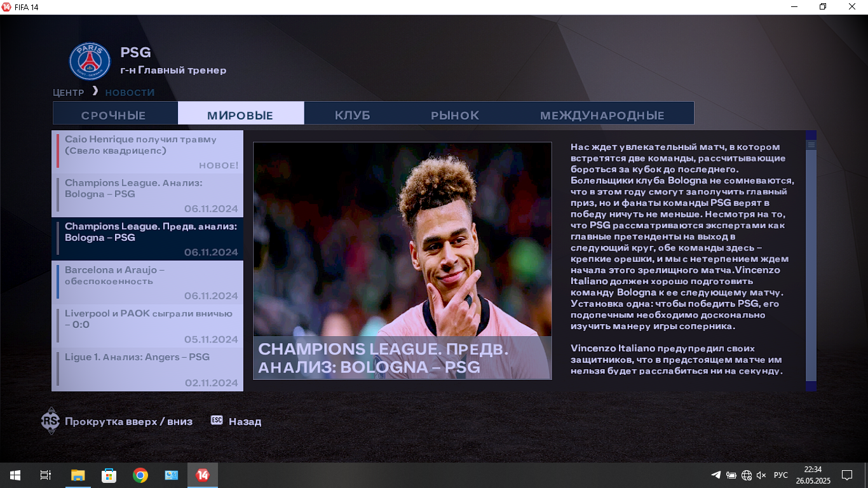Open the network globe tray icon
The image size is (868, 488).
coord(747,475)
